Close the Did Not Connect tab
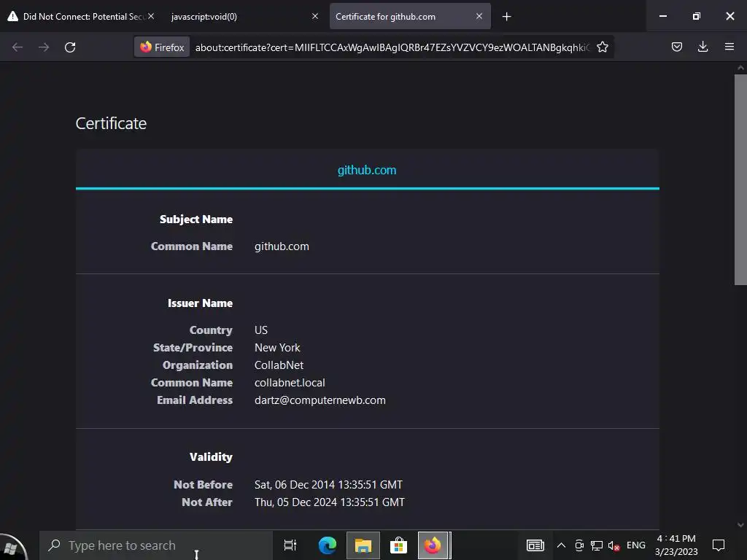The height and width of the screenshot is (560, 747). [150, 16]
